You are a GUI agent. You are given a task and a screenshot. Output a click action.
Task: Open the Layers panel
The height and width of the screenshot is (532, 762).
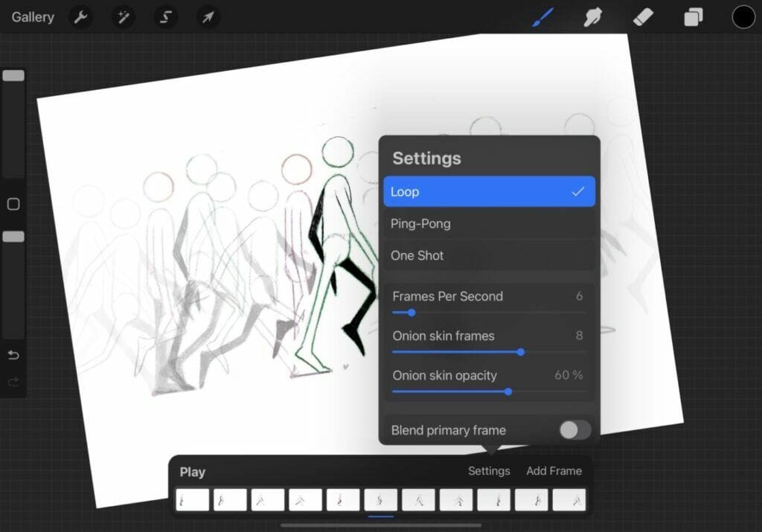694,18
